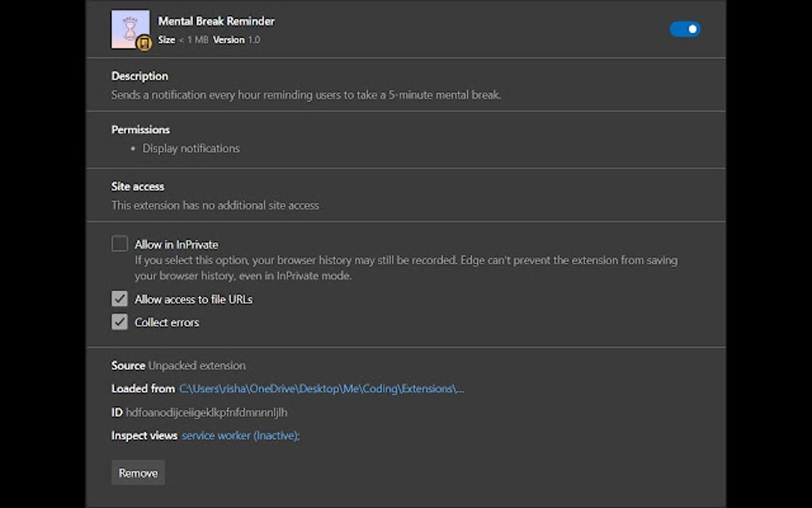This screenshot has height=508, width=812.
Task: Disable the Collect errors option
Action: (119, 322)
